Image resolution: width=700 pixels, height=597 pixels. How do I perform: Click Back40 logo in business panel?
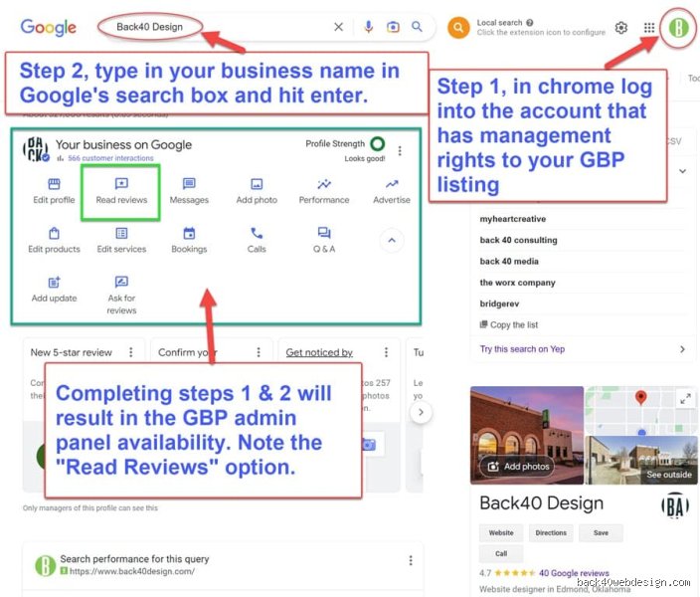(36, 149)
